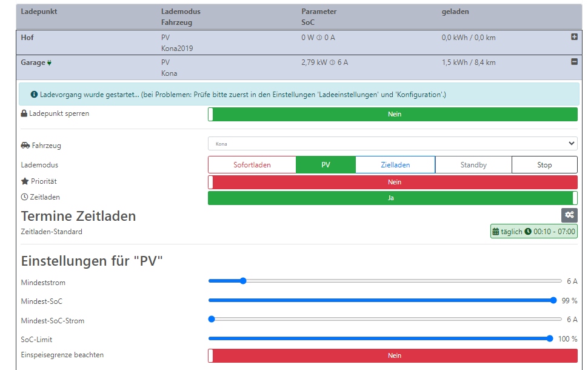588x370 pixels.
Task: Toggle Priorität switch showing Nein
Action: (x=393, y=182)
